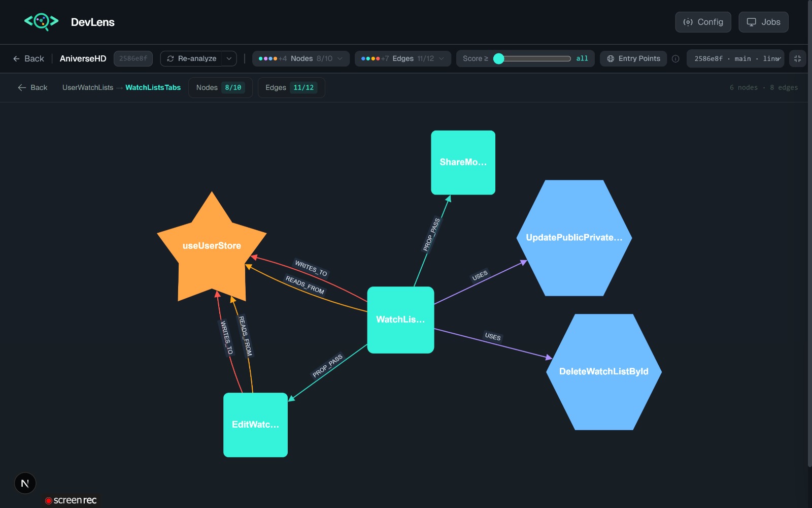
Task: Select the UpdatePublicPrivate hexagon node
Action: 574,238
